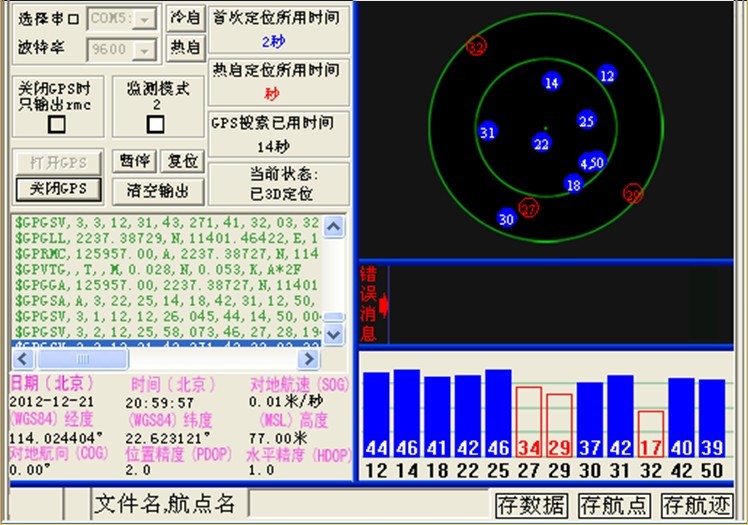Click satellite 27 marker on sky plot

pos(529,208)
